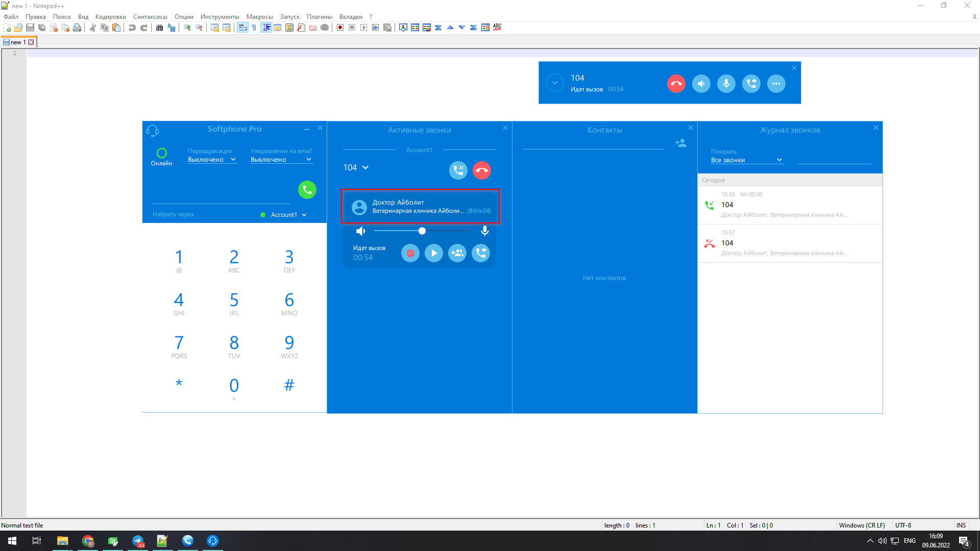Image resolution: width=980 pixels, height=551 pixels.
Task: Transfer call using bottom-right forward icon
Action: (481, 253)
